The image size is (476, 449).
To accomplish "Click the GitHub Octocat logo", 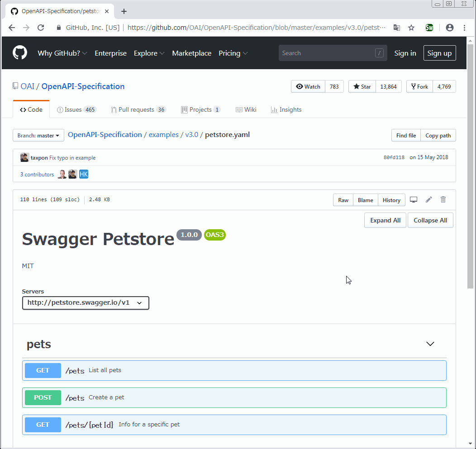I will point(20,53).
